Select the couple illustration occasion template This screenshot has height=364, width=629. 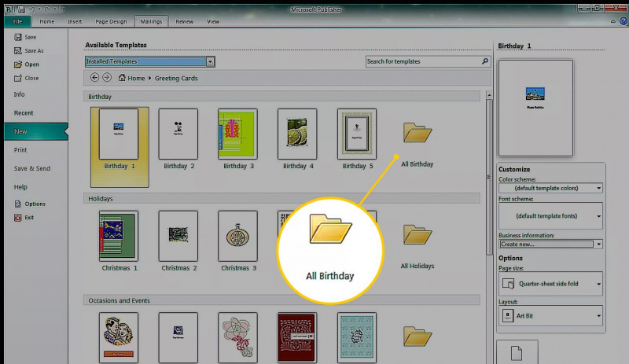120,337
